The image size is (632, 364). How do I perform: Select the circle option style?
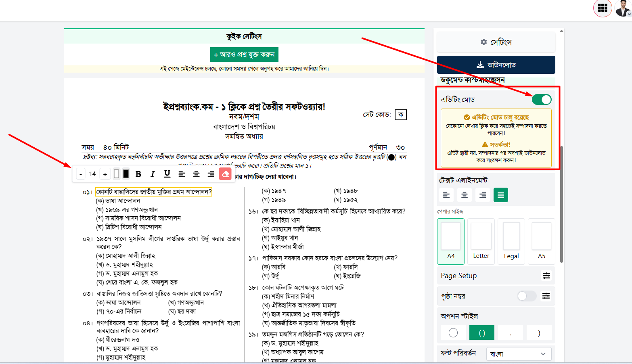click(x=453, y=333)
